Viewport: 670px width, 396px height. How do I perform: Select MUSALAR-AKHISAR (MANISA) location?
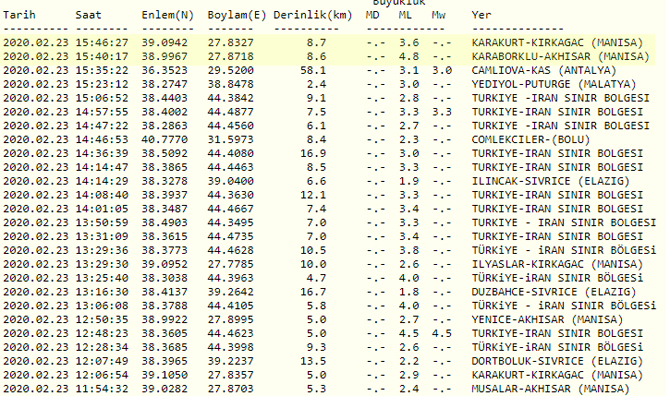[x=550, y=389]
